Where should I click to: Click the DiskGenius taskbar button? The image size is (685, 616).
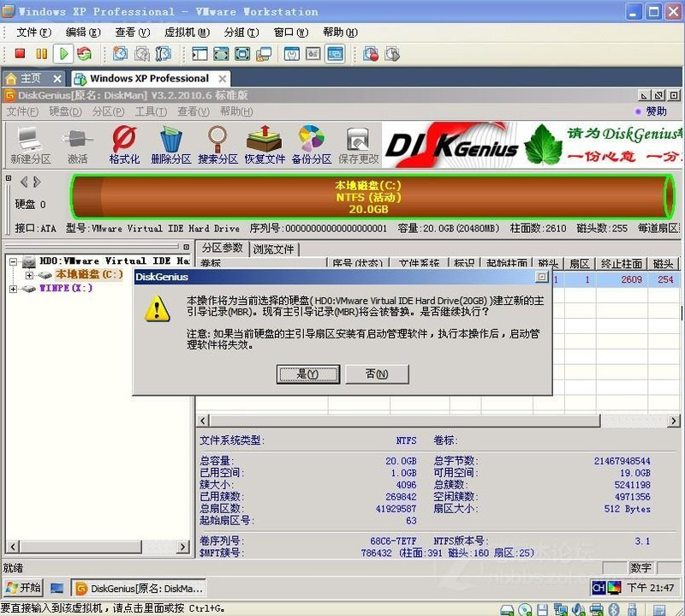tap(140, 589)
